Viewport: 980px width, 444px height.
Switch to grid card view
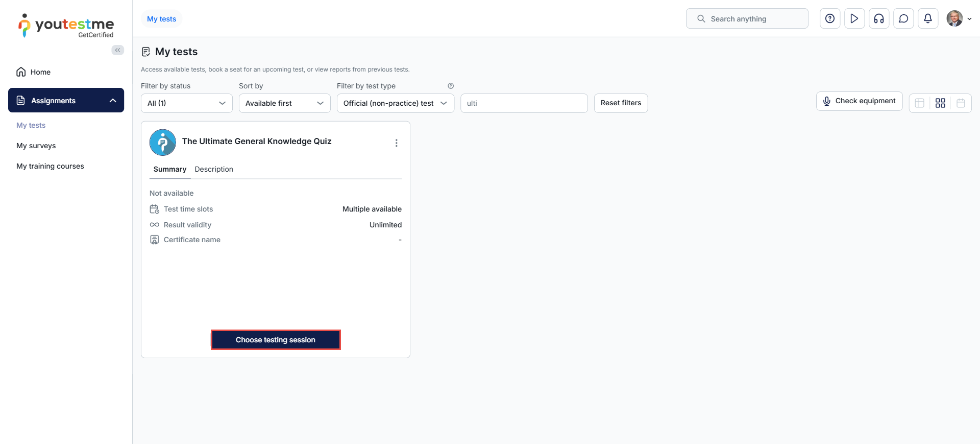point(940,103)
